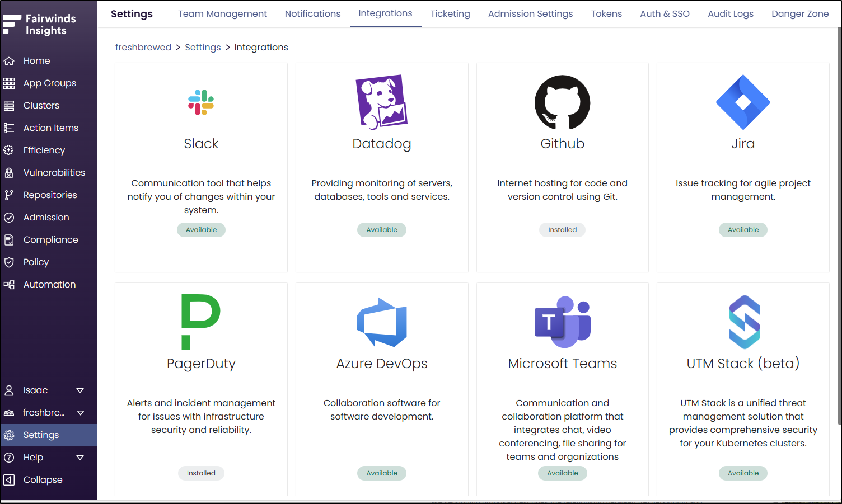
Task: Click the UTM Stack logo
Action: (x=745, y=322)
